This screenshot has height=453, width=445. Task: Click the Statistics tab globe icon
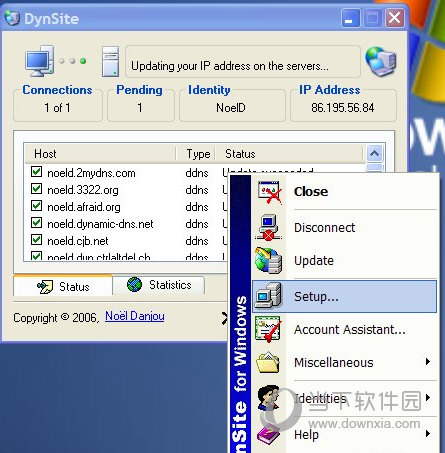pyautogui.click(x=134, y=285)
